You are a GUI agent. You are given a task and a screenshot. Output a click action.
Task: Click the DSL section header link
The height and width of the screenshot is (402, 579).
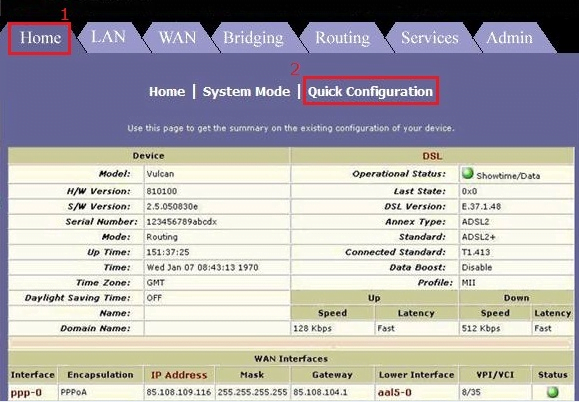pyautogui.click(x=432, y=156)
